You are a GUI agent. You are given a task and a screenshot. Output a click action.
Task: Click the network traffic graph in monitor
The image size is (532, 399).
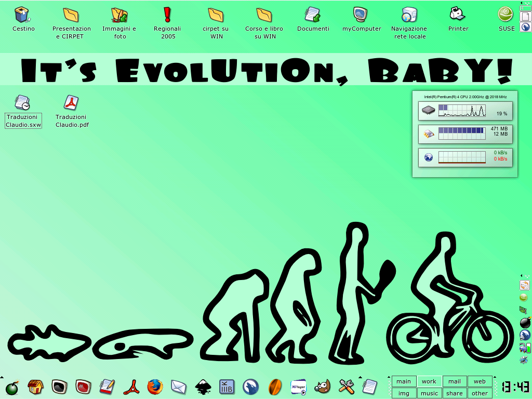pos(462,157)
